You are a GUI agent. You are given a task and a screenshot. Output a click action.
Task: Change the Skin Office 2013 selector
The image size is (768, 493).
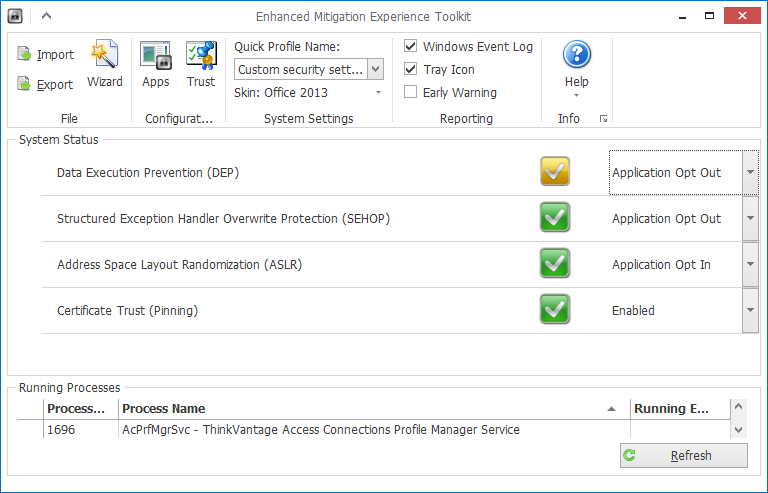point(378,93)
